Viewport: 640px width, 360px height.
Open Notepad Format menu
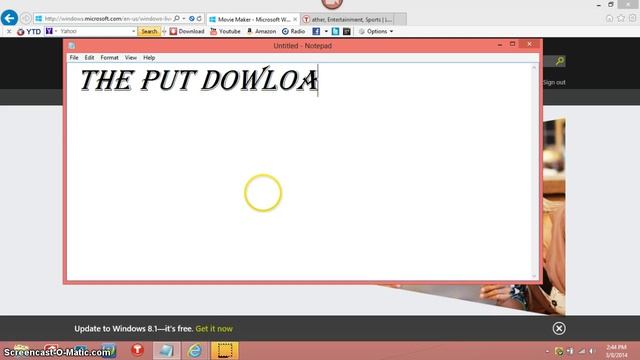tap(109, 58)
